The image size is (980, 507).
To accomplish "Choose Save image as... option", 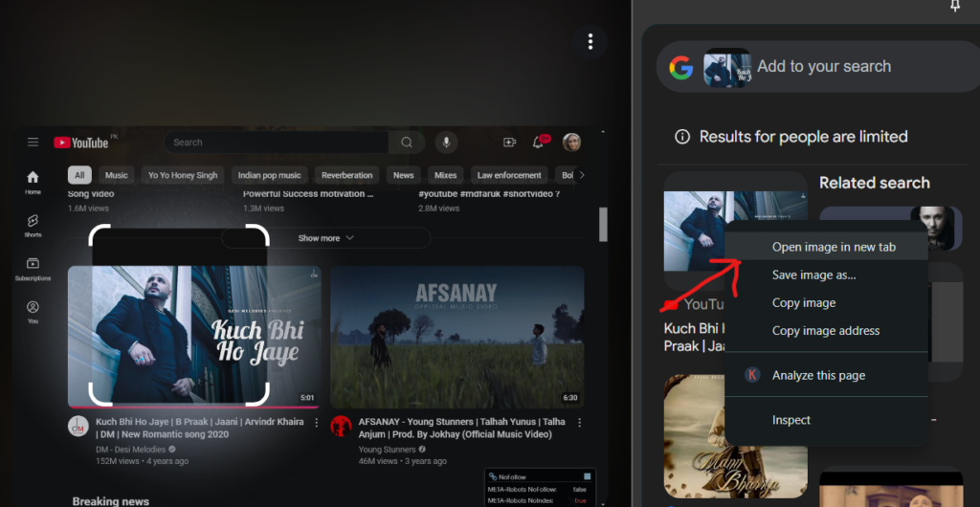I will pos(826,275).
